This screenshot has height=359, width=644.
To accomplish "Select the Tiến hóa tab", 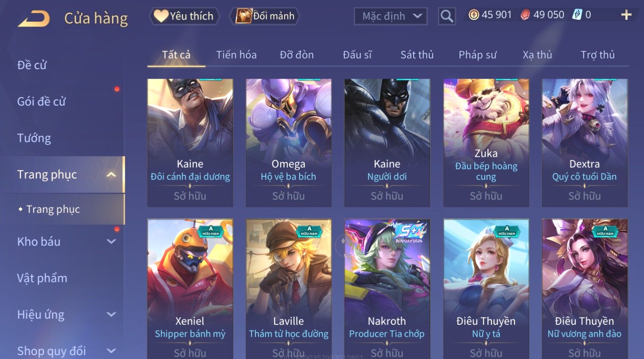I will tap(236, 55).
